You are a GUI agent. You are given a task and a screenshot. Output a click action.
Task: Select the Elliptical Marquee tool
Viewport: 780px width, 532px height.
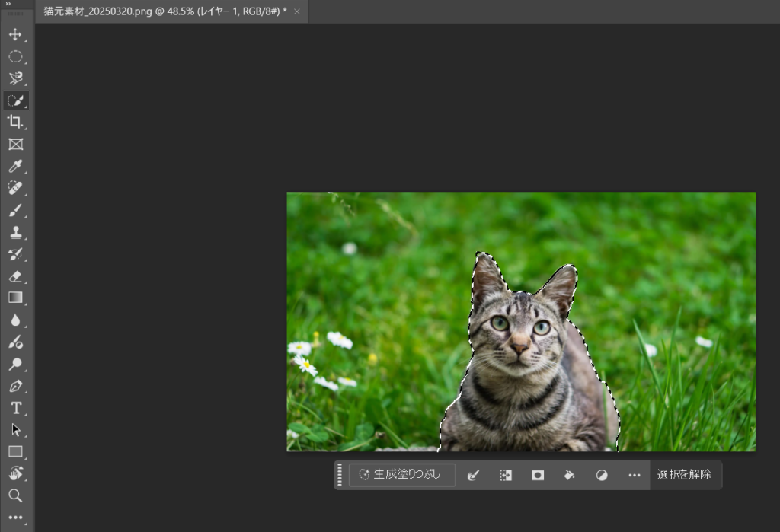(x=15, y=57)
